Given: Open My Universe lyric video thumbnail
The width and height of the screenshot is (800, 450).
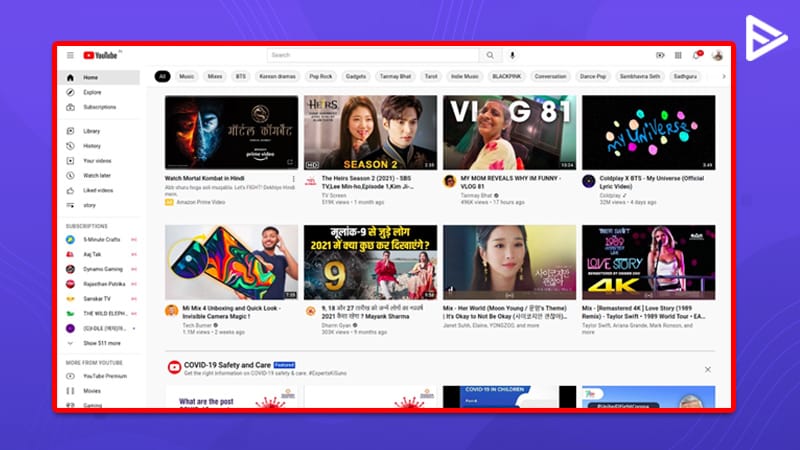Looking at the screenshot, I should tap(648, 132).
